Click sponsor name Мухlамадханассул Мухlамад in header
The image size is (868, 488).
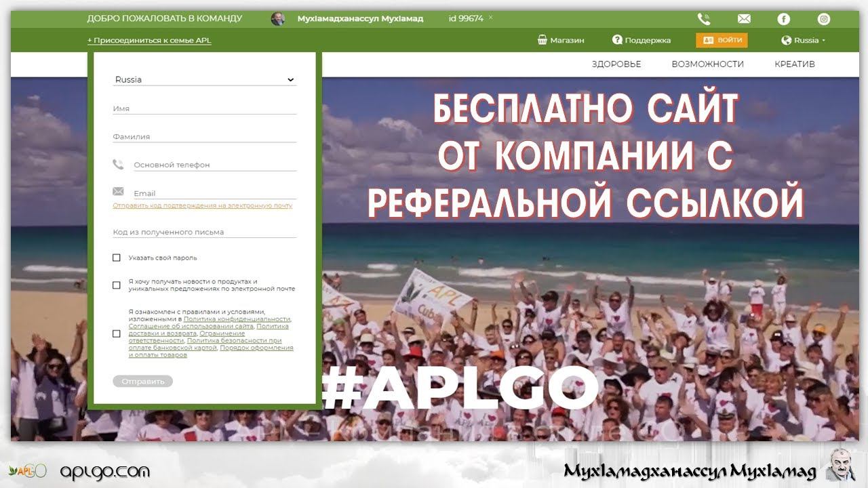pos(360,19)
